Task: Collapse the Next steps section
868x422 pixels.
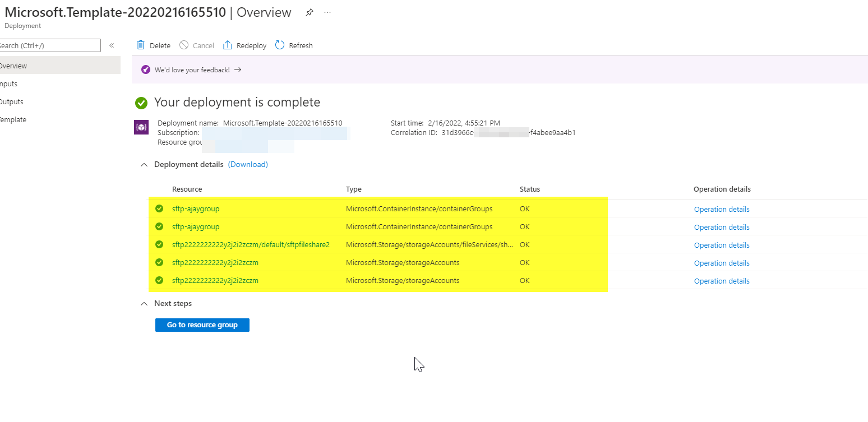Action: (144, 304)
